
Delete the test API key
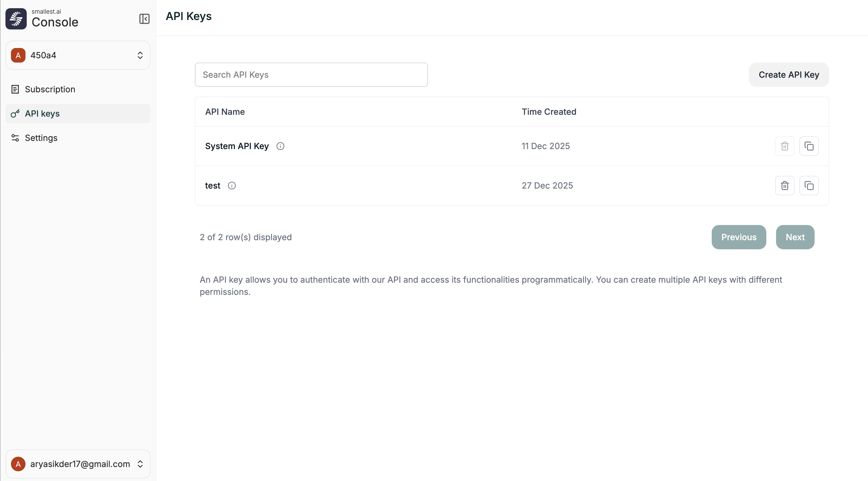(x=785, y=186)
